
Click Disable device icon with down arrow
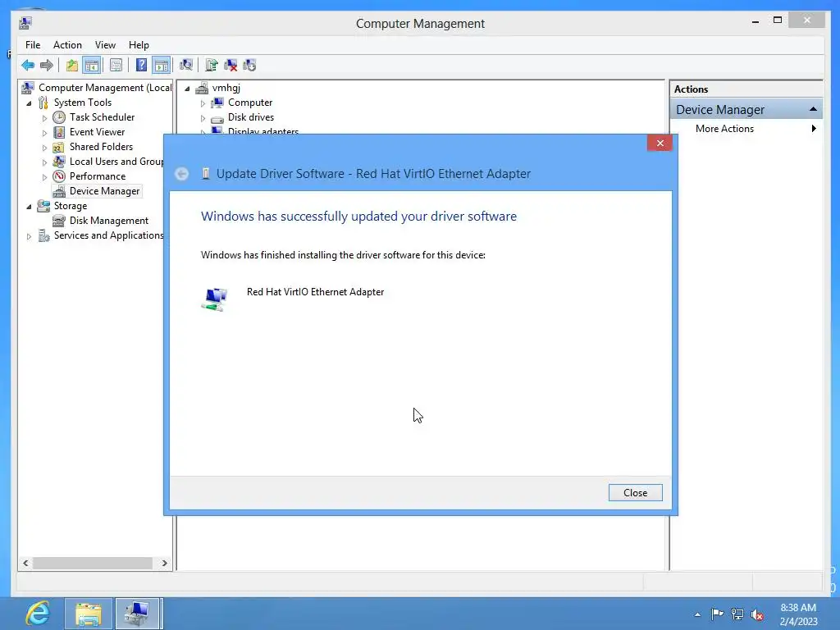[x=249, y=66]
